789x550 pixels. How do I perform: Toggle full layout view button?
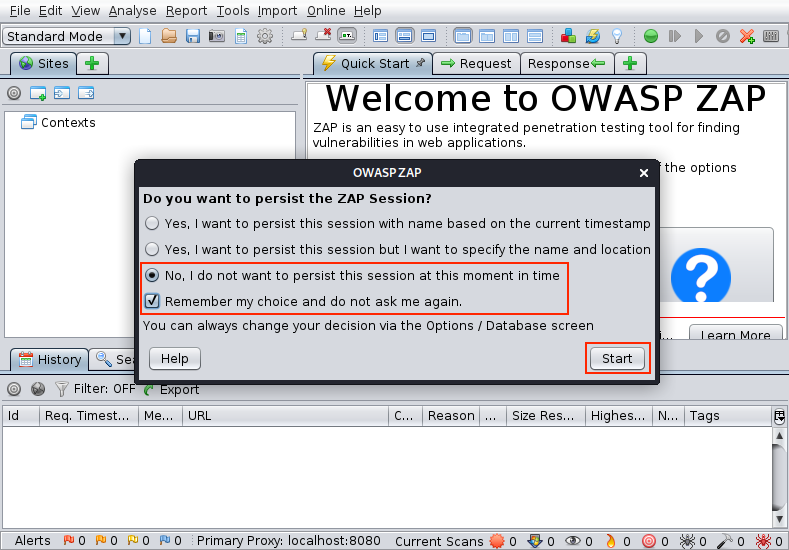pyautogui.click(x=429, y=36)
